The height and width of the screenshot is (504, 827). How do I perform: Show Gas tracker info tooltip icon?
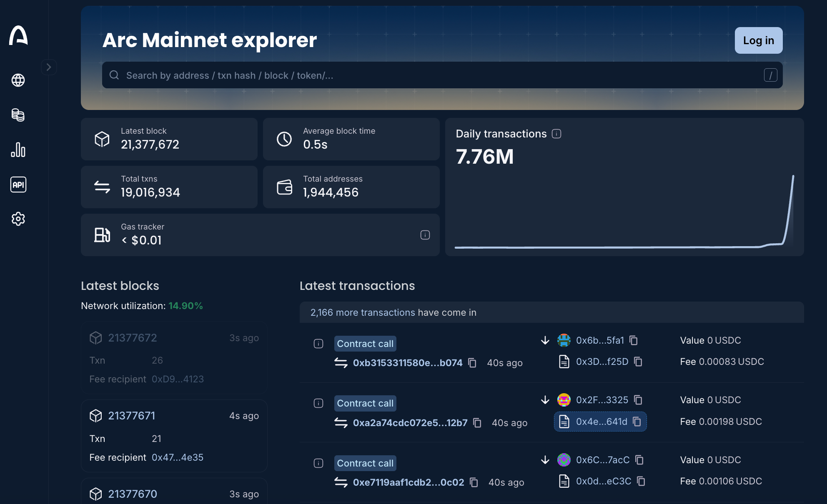[x=425, y=235]
